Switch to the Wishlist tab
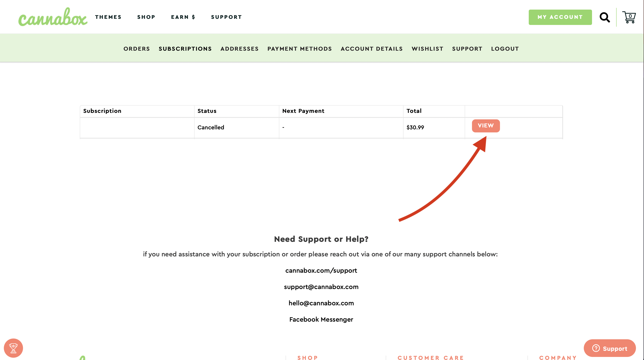The width and height of the screenshot is (644, 360). pyautogui.click(x=427, y=49)
